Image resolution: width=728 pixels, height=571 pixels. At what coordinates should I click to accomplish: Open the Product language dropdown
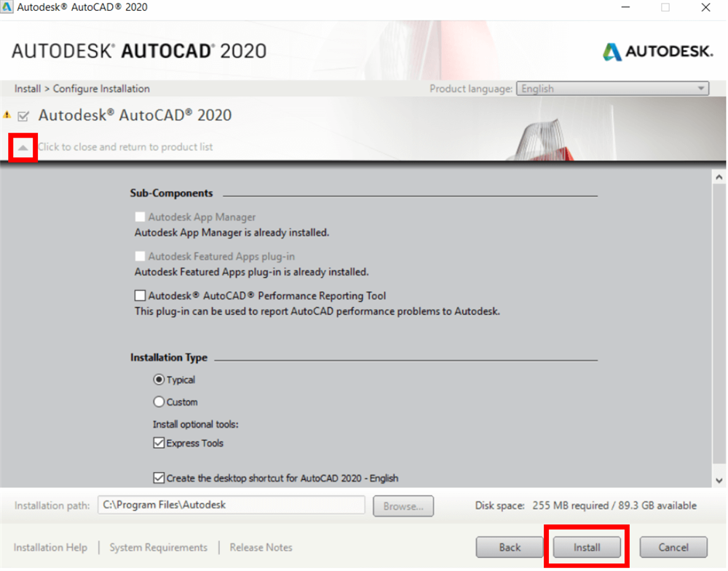[x=612, y=89]
